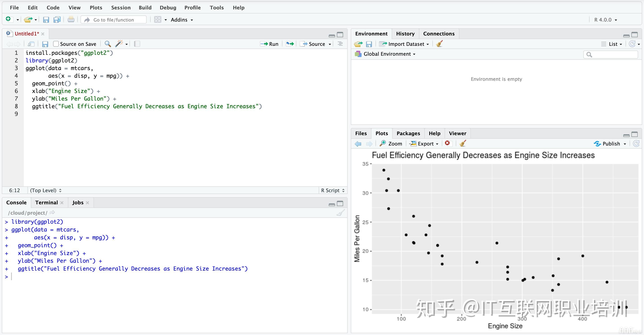Source the script with Source button

click(x=313, y=44)
